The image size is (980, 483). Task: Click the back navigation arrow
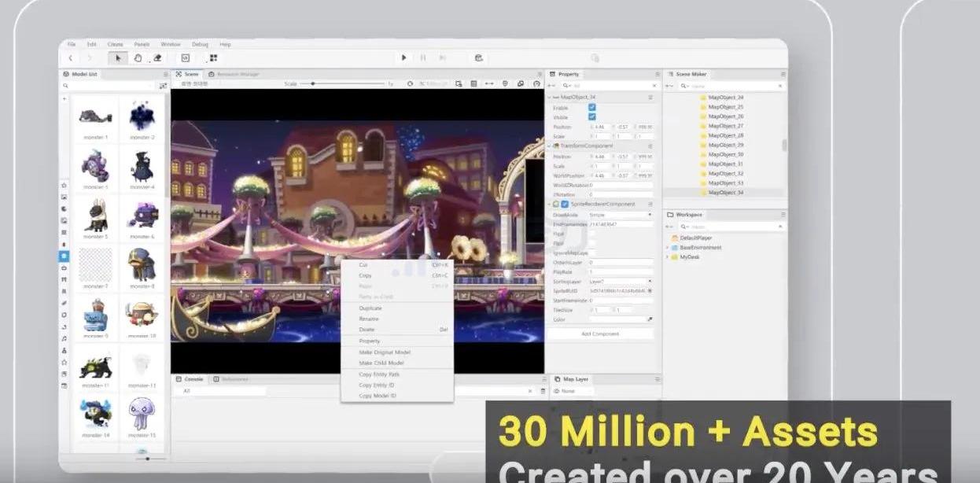pyautogui.click(x=71, y=57)
